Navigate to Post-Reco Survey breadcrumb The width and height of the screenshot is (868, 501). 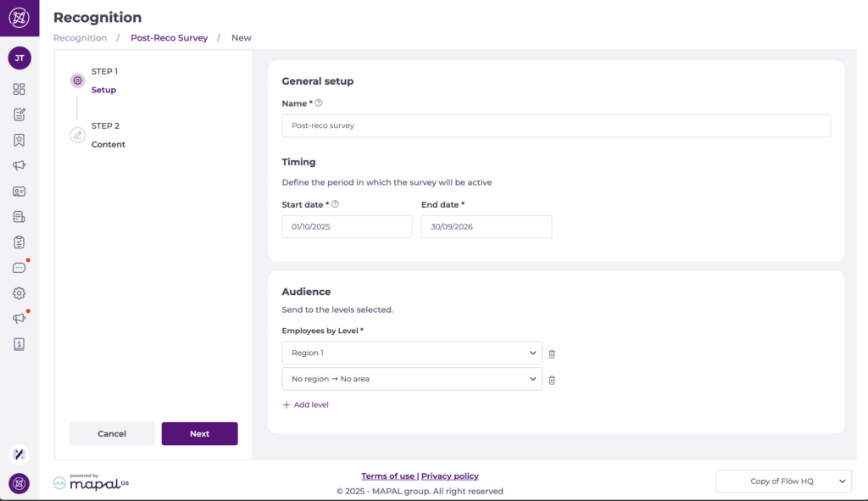[x=169, y=38]
